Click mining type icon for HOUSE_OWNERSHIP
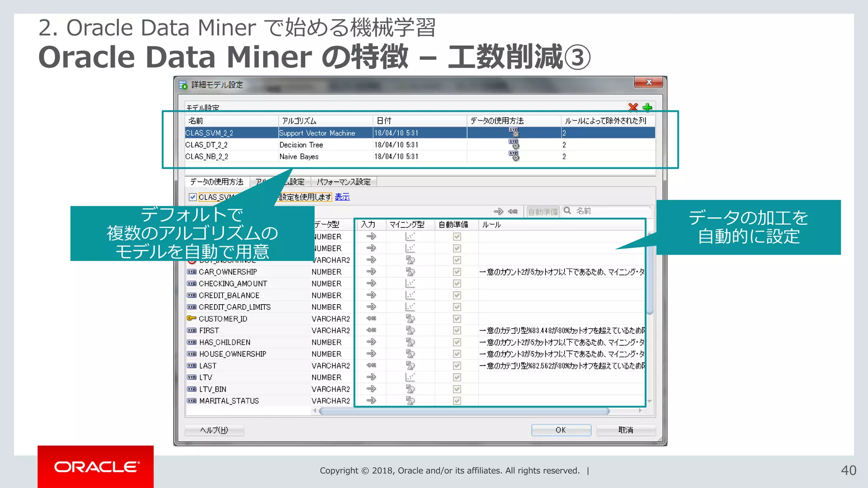 tap(410, 354)
